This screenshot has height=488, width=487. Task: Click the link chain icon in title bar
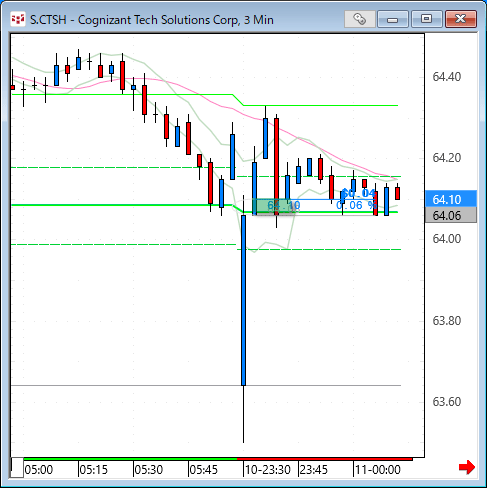(359, 19)
